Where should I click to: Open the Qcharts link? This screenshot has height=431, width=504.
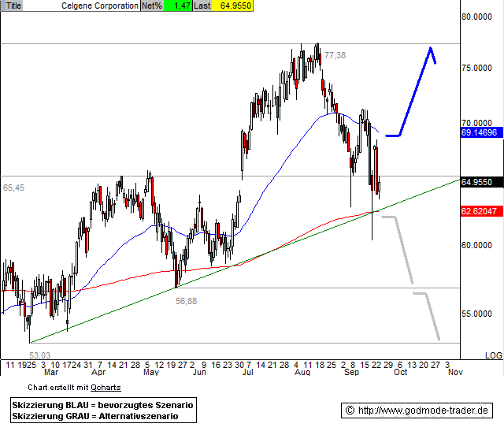tap(106, 388)
